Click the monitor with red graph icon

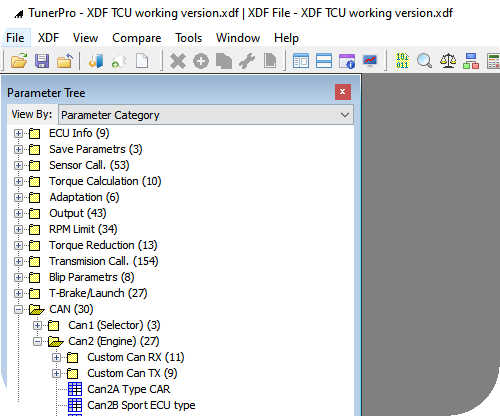pyautogui.click(x=370, y=61)
